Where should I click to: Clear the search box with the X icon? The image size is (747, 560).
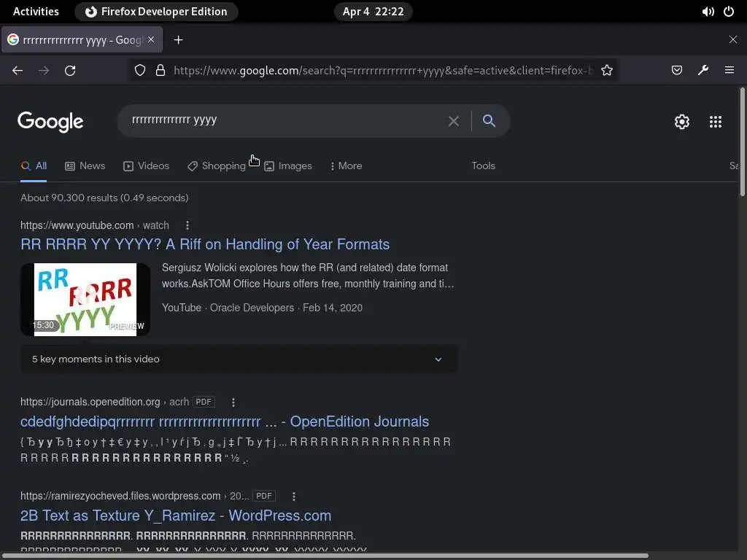[454, 122]
